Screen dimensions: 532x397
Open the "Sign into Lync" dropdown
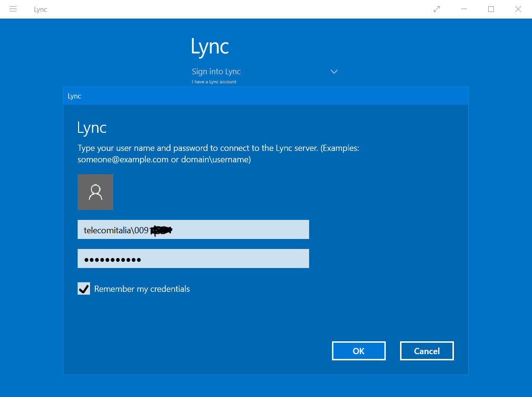(216, 71)
